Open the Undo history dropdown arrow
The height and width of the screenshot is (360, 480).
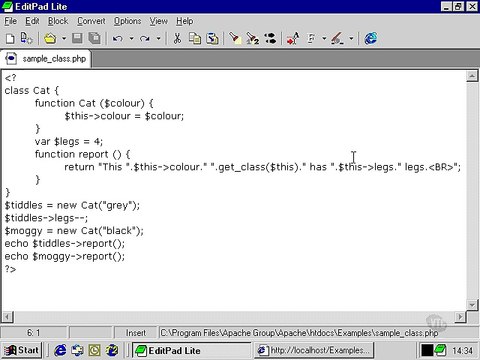click(x=131, y=39)
